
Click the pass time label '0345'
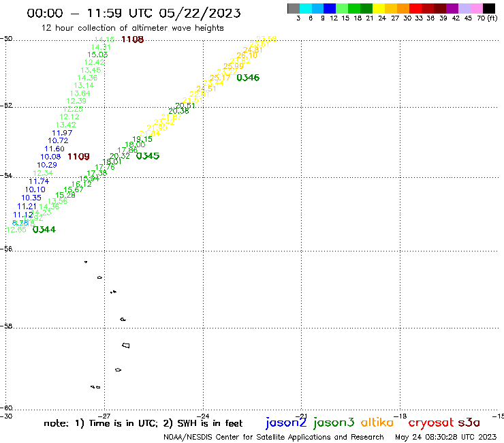148,156
